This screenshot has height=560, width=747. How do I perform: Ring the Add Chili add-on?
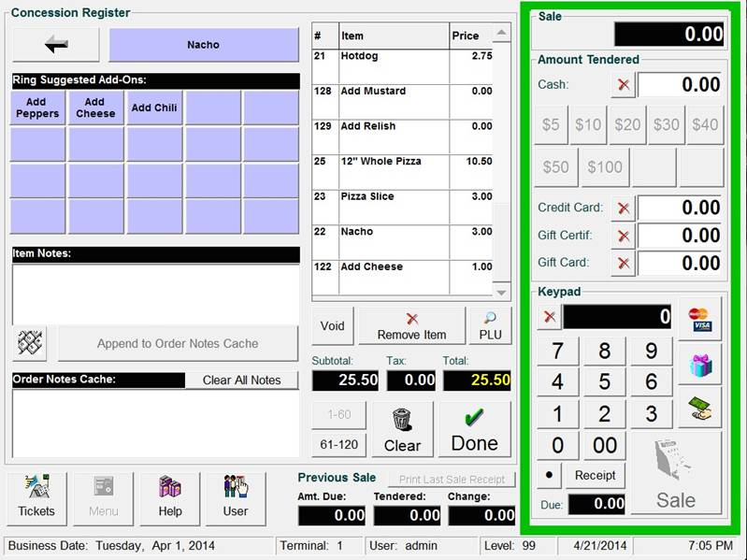click(154, 108)
